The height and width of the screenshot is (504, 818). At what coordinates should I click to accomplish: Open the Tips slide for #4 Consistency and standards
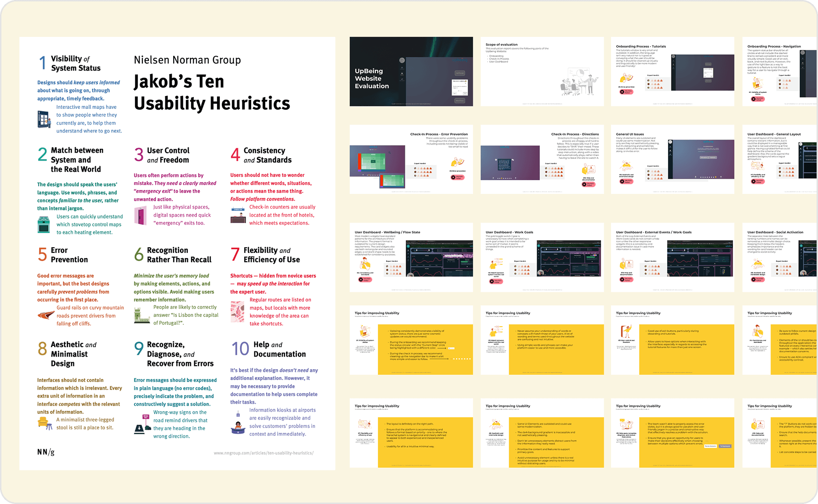coord(780,340)
